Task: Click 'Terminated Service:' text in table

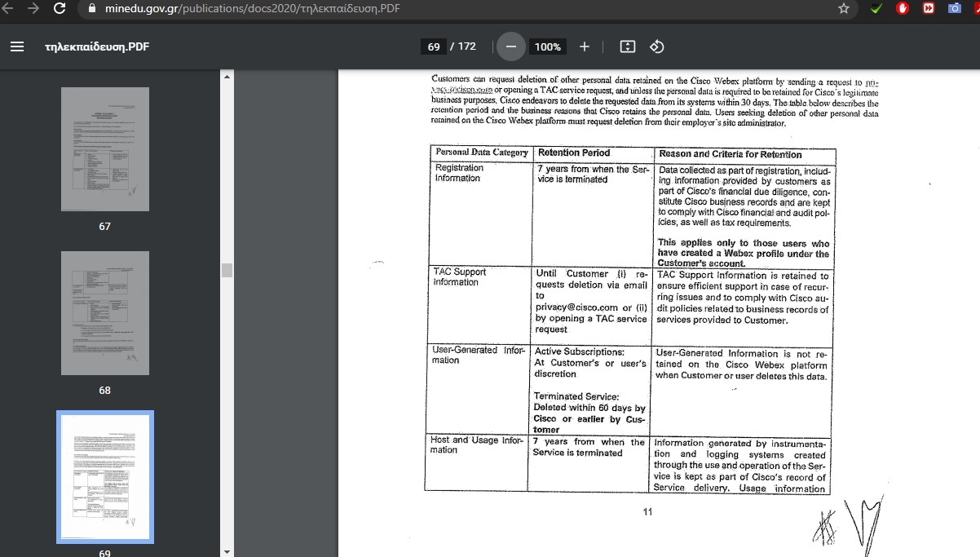Action: tap(576, 396)
